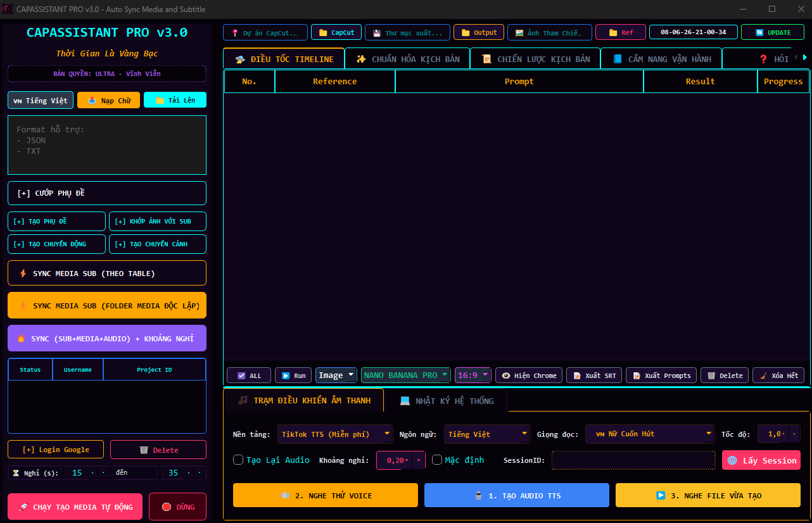Click the TẠO CHUYỂN CẢNH button
The height and width of the screenshot is (523, 812).
tap(158, 244)
